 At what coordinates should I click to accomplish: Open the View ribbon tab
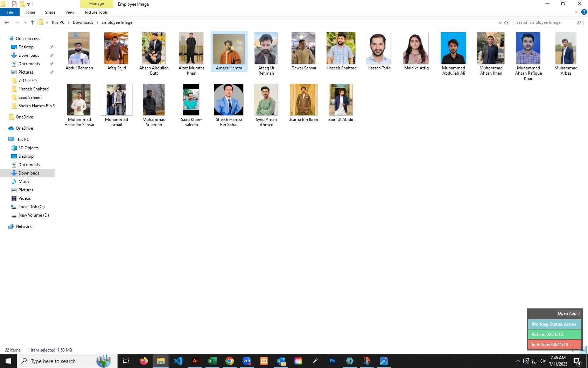(x=70, y=12)
